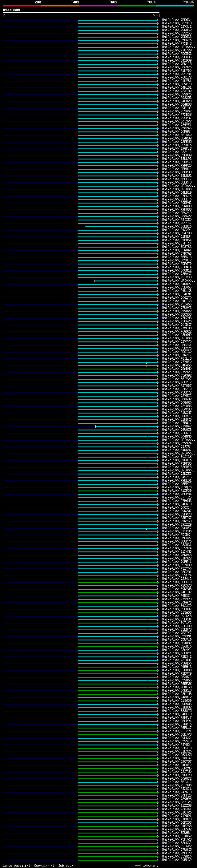Screen dimensions: 197x868
Task: Select subject label UniRef100_B0SIG6
Action: pos(176,457)
